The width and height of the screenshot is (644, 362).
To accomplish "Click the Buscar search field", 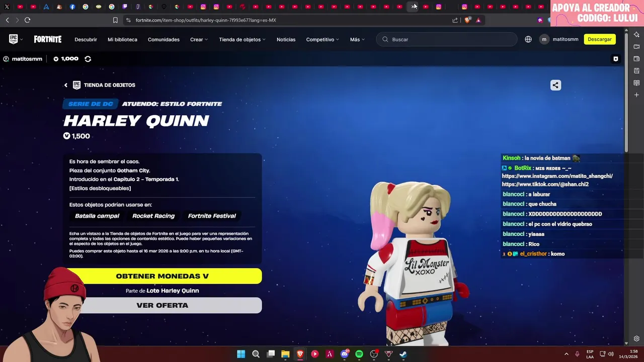I will (x=447, y=39).
